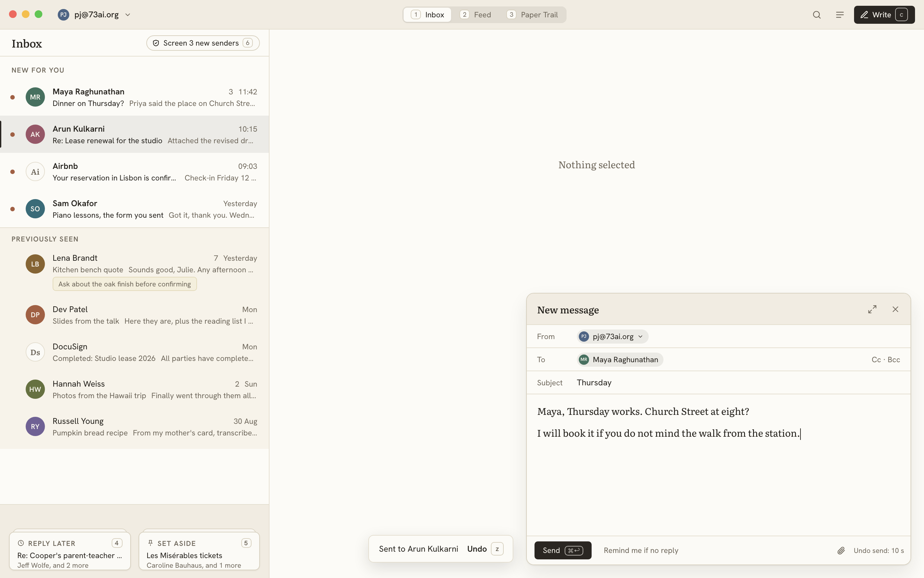Image resolution: width=924 pixels, height=578 pixels.
Task: Add a Cc recipient
Action: click(x=876, y=360)
